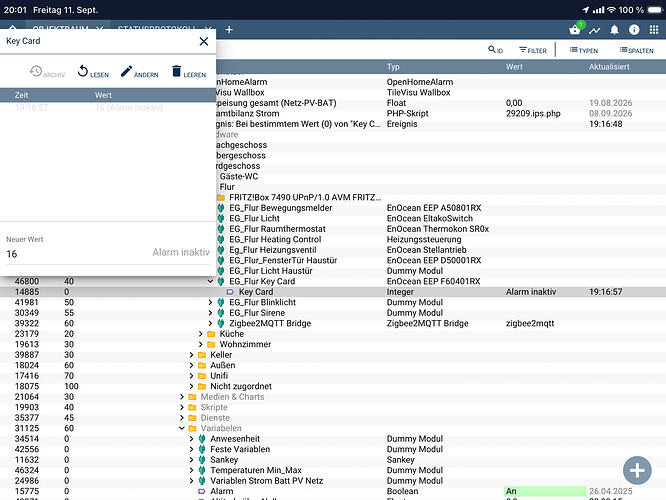Collapse the Variabelen folder
Image resolution: width=666 pixels, height=500 pixels.
(x=182, y=428)
